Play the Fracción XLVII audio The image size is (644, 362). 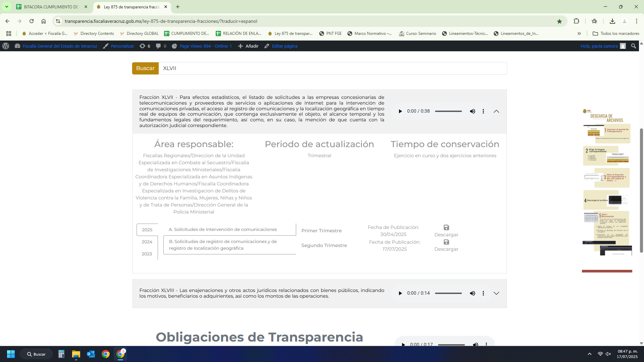(400, 111)
